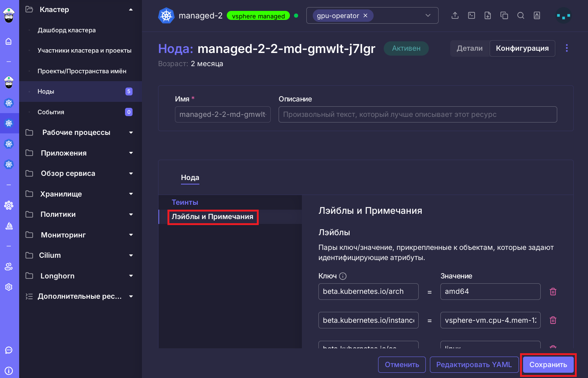The width and height of the screenshot is (588, 378).
Task: Open the user avatar menu
Action: (564, 16)
